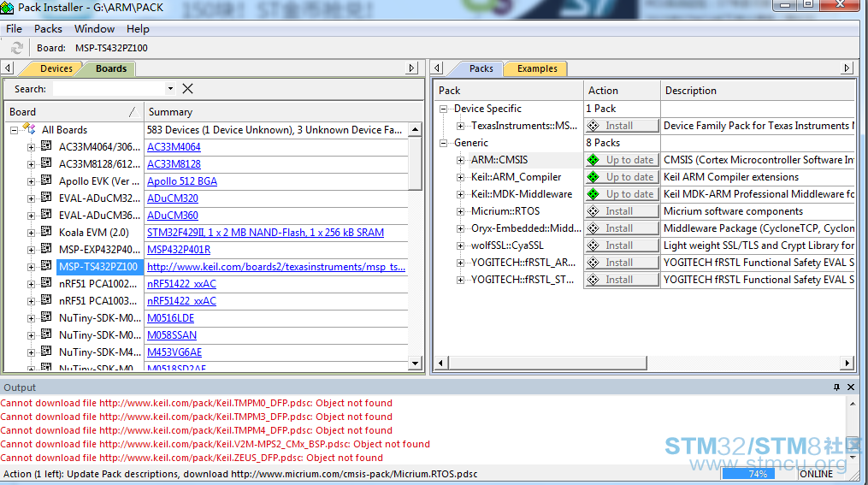Click board icon beside AC33M4064/306
This screenshot has height=485, width=868.
pyautogui.click(x=46, y=146)
